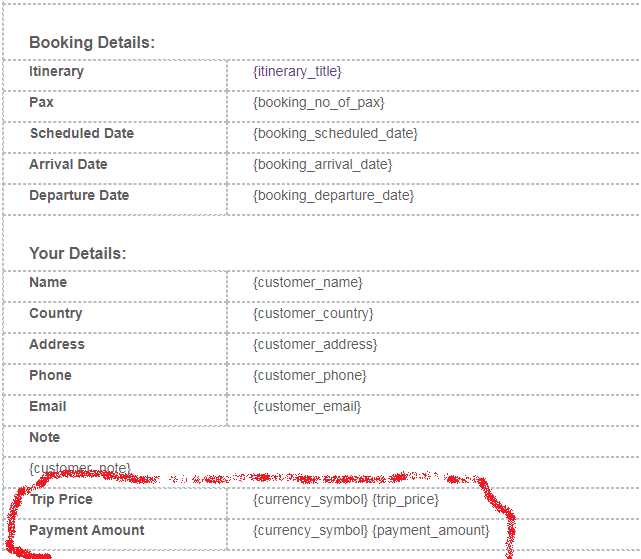Click the {customer_phone} placeholder

(309, 376)
